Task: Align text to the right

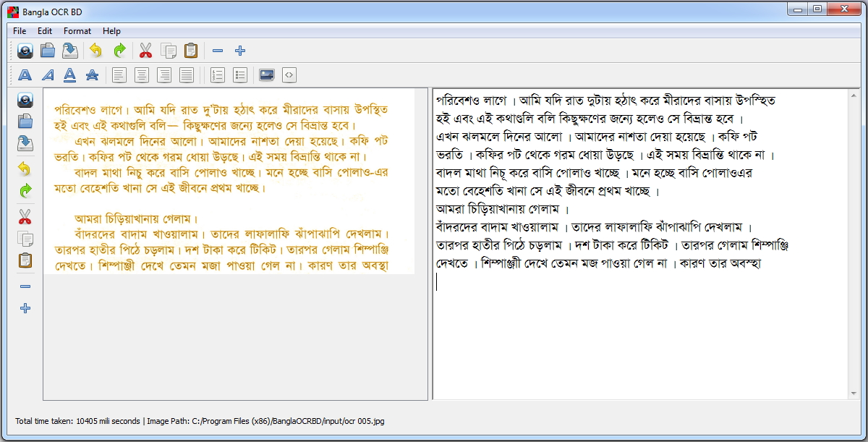Action: [164, 75]
